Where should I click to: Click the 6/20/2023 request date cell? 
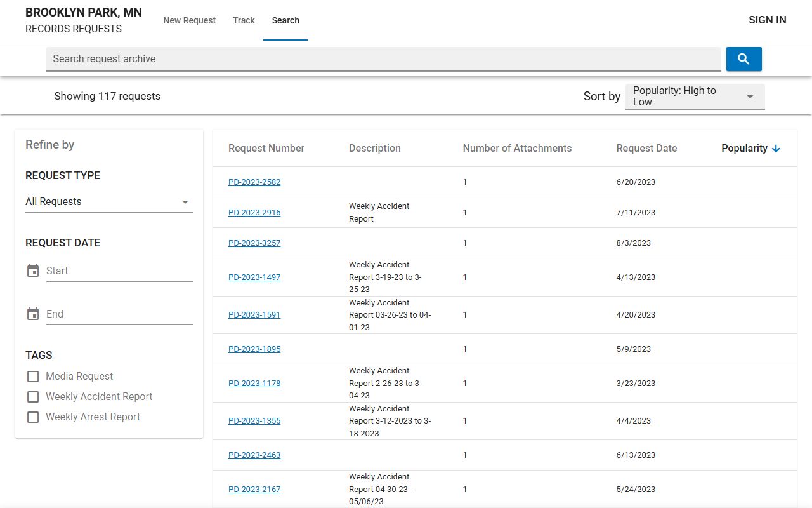[636, 182]
